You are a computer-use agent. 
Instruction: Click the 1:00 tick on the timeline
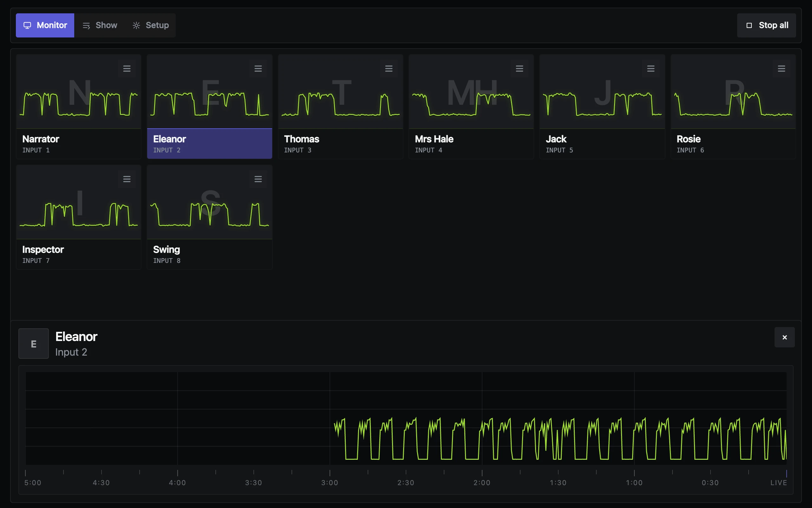(x=634, y=473)
